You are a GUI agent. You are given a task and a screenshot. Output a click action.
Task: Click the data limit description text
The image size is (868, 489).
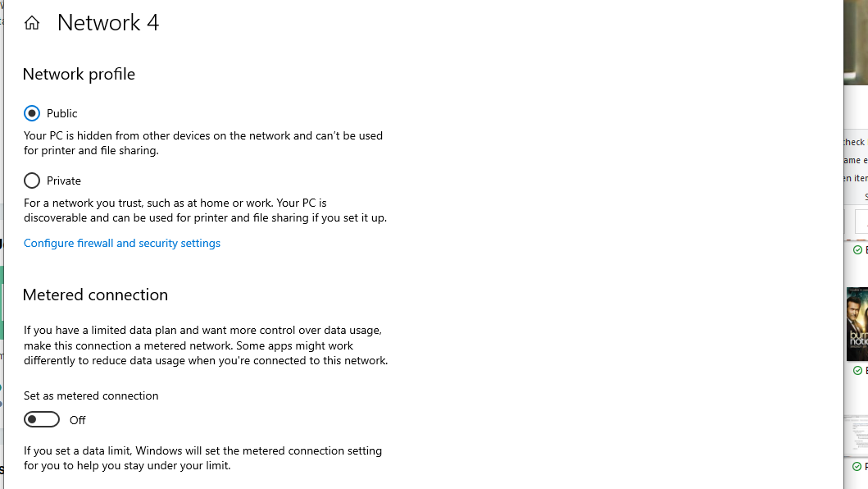[x=202, y=458]
